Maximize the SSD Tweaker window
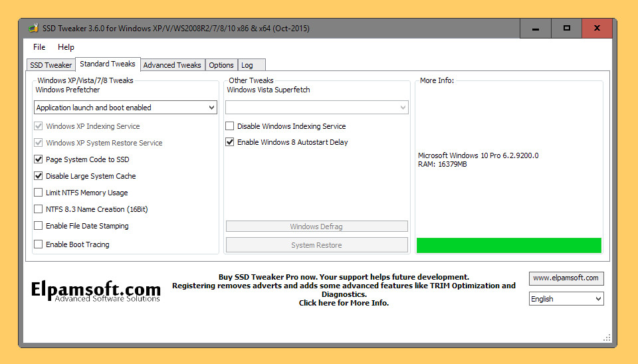Image resolution: width=638 pixels, height=364 pixels. pos(566,29)
